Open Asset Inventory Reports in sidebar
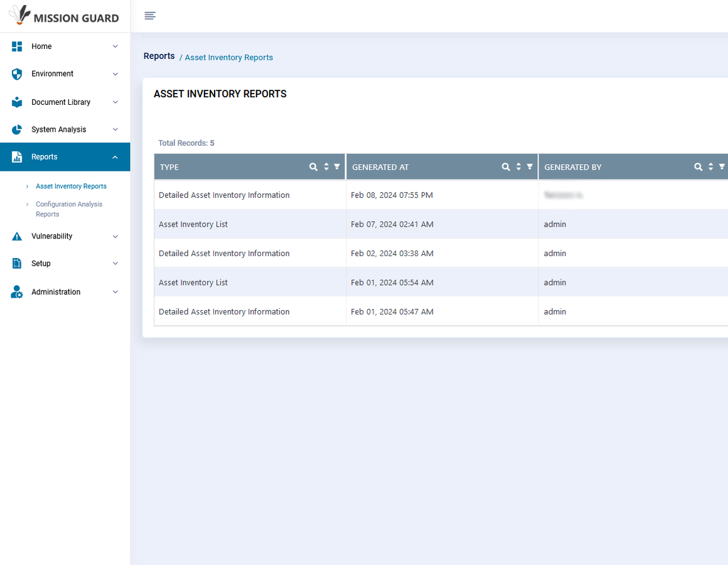This screenshot has height=565, width=728. [x=71, y=186]
